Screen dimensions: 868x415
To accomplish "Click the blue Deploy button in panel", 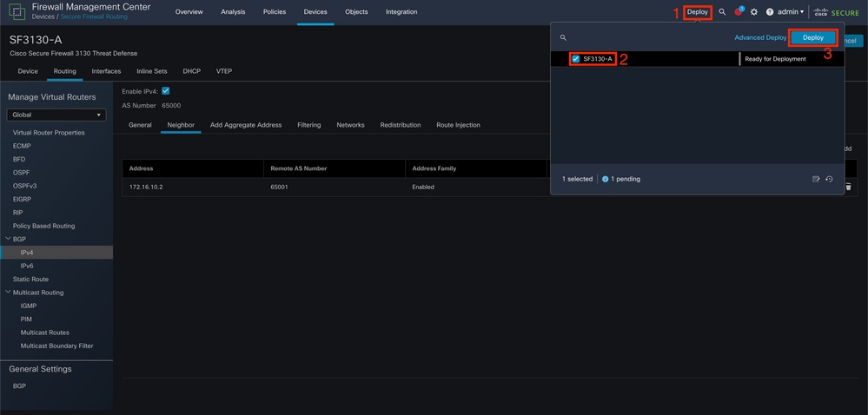I will (813, 37).
